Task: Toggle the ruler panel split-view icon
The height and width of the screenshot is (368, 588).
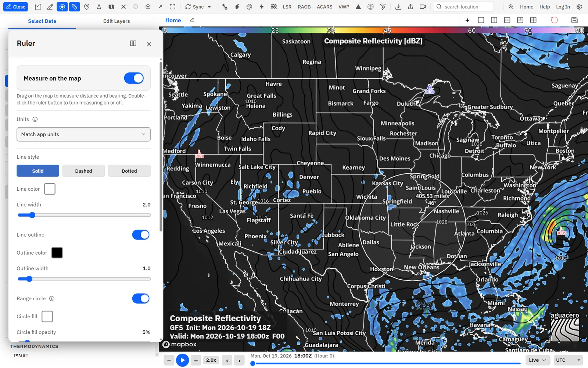Action: coord(133,43)
